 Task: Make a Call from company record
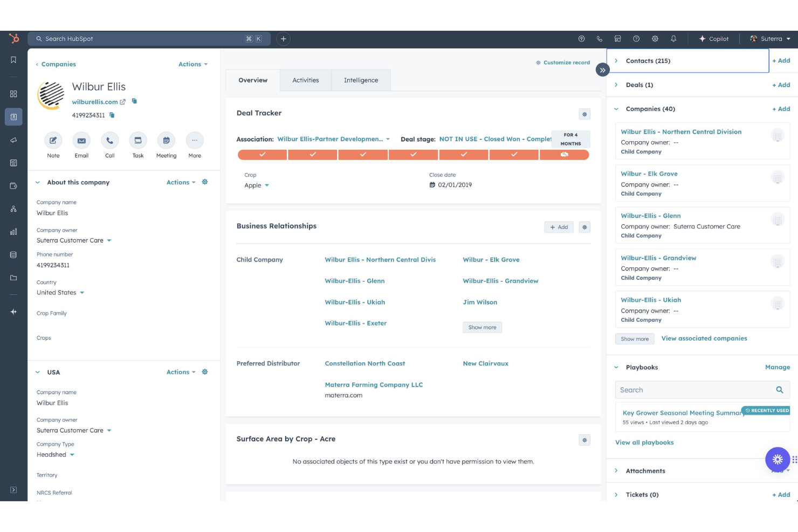coord(109,140)
